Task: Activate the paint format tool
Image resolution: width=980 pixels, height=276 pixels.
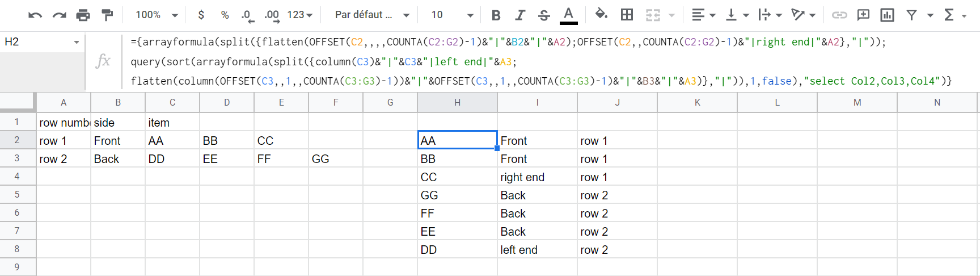Action: click(x=107, y=15)
